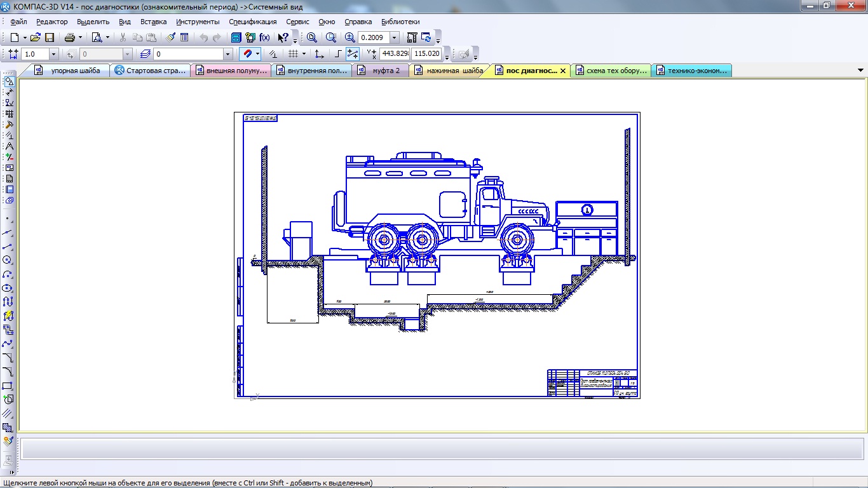Viewport: 868px width, 488px height.
Task: Open the Сервис menu
Action: tap(297, 22)
